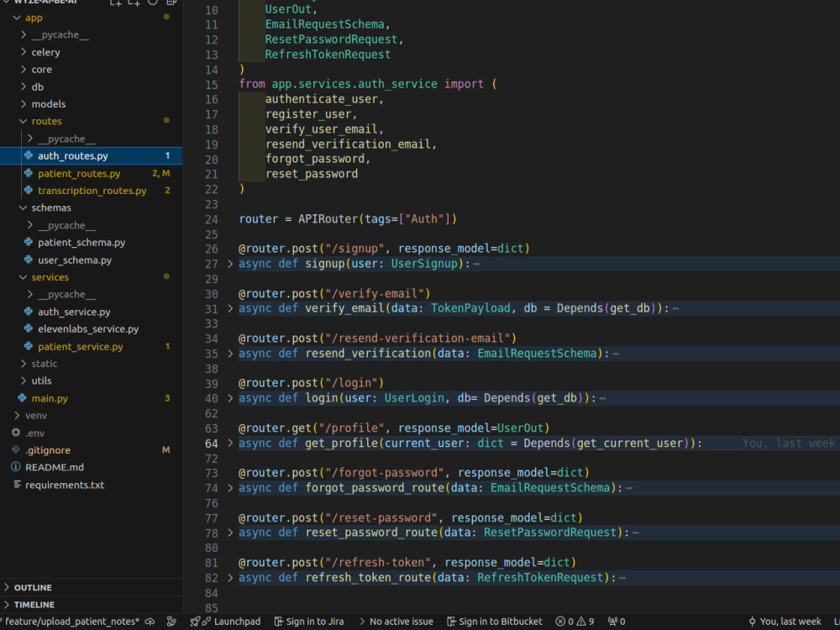The height and width of the screenshot is (630, 840).
Task: Click the "/login" route string
Action: pos(352,384)
